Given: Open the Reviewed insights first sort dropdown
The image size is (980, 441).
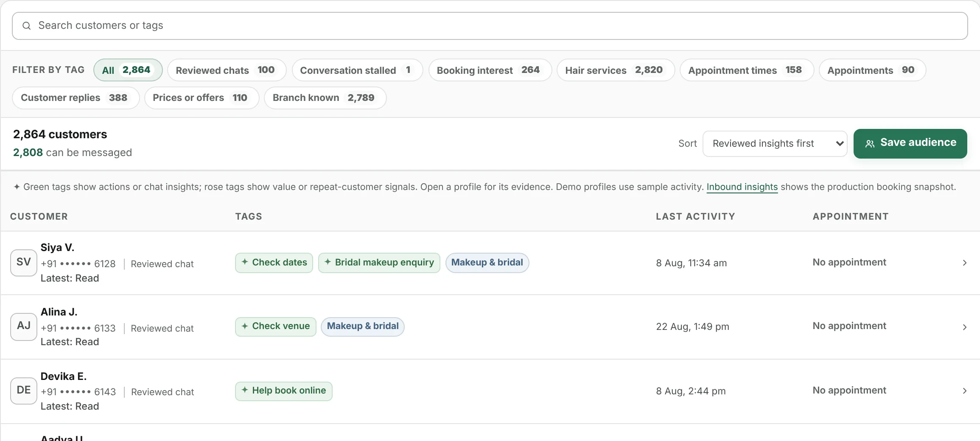Looking at the screenshot, I should pos(775,144).
